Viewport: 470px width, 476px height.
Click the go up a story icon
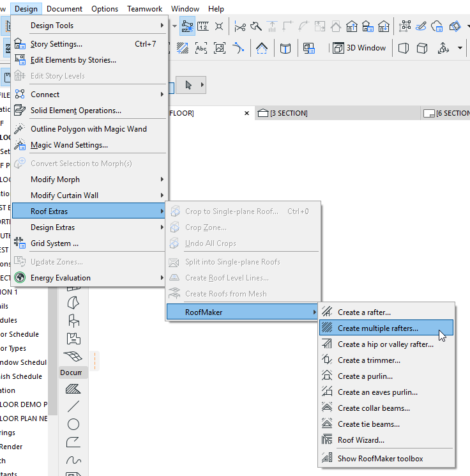point(352,26)
